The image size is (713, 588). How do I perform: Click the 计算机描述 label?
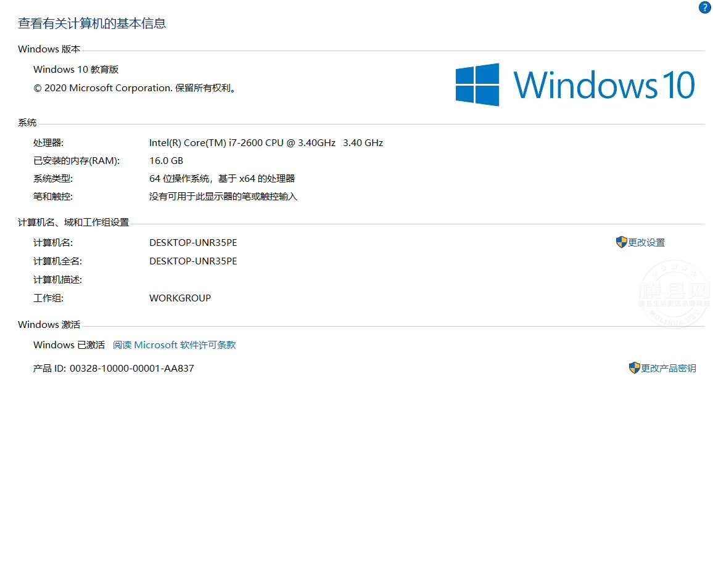(58, 279)
